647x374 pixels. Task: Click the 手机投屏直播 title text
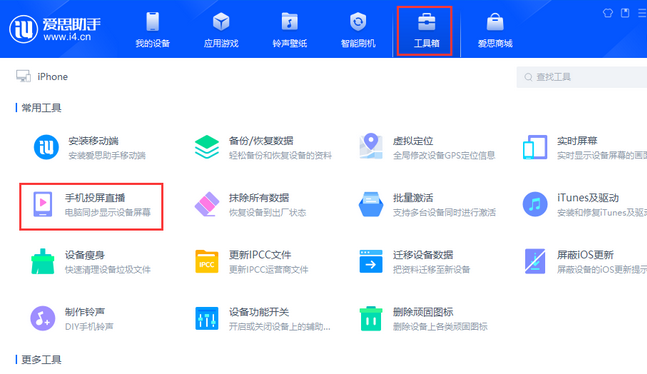click(95, 198)
